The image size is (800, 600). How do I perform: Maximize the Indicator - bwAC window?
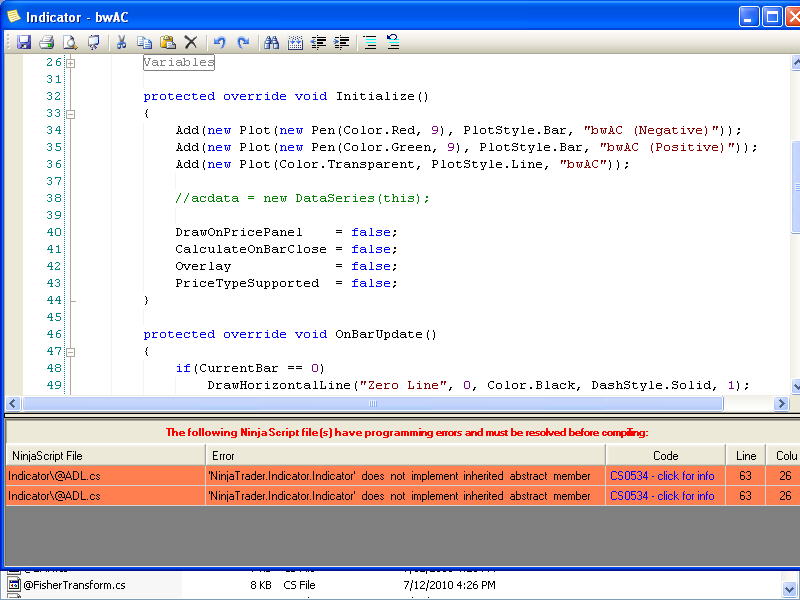click(x=772, y=17)
